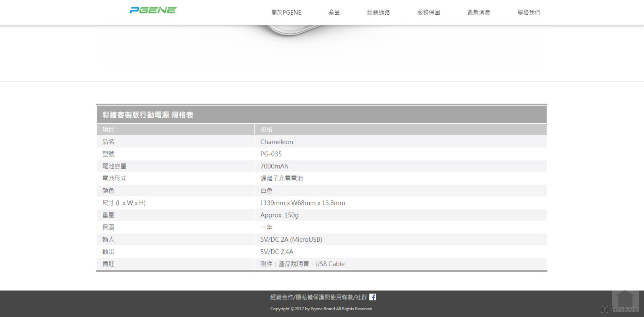The height and width of the screenshot is (317, 644).
Task: Click the back-to-top house arrow icon
Action: coord(625,301)
